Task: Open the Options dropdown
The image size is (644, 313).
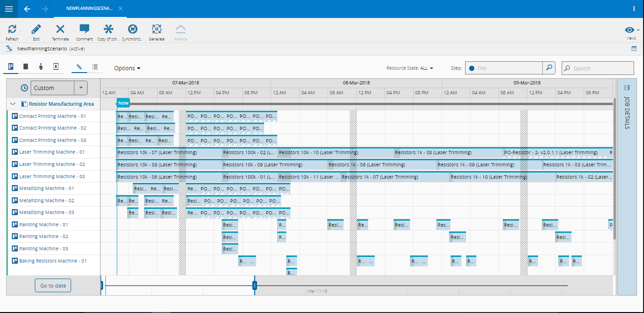Action: click(x=127, y=68)
